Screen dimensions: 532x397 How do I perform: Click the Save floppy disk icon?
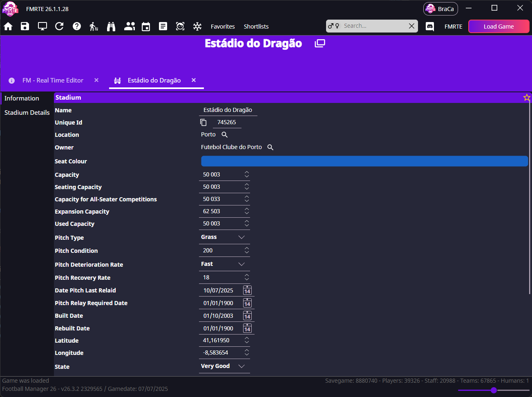25,27
